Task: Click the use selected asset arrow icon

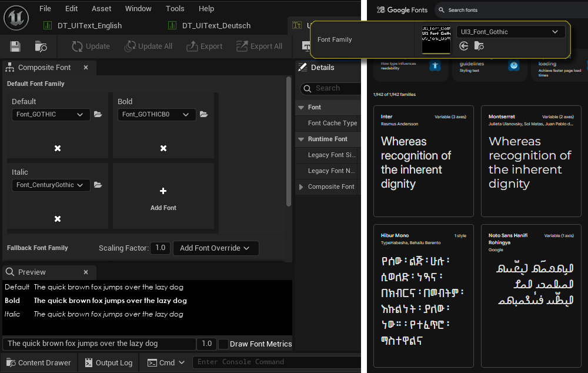Action: click(463, 46)
